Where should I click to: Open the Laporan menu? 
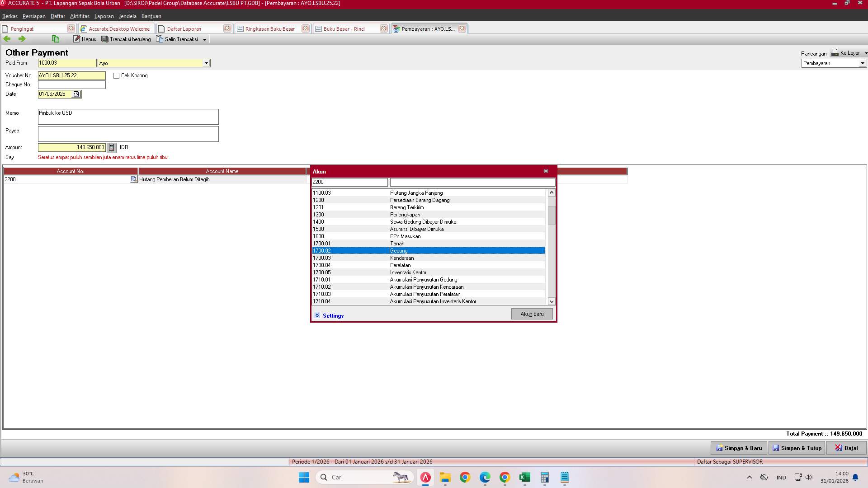(x=104, y=16)
